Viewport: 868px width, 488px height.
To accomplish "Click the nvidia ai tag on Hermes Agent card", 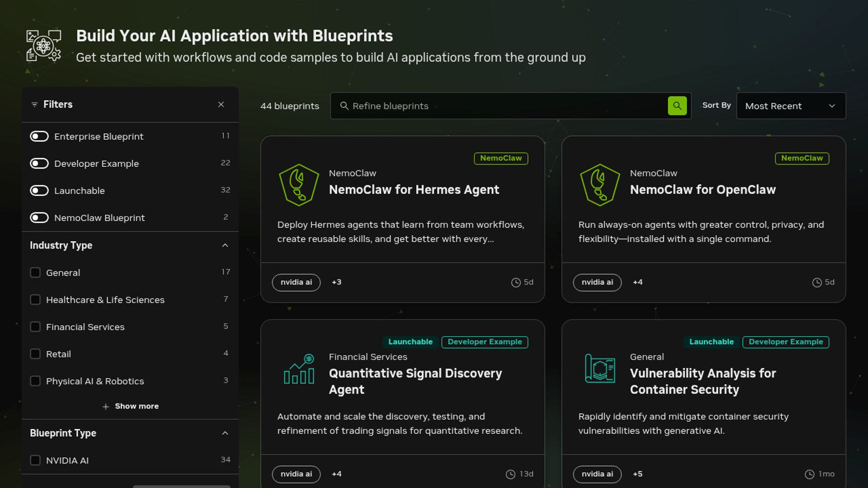I will pyautogui.click(x=296, y=282).
